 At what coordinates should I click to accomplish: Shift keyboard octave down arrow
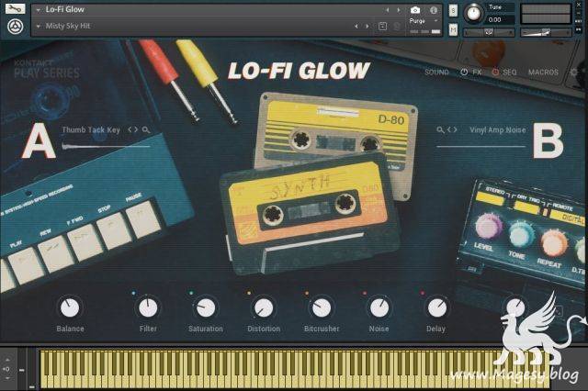7,378
